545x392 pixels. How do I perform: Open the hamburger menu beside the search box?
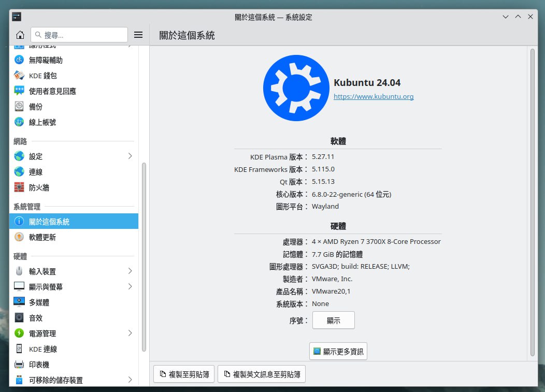tap(138, 35)
